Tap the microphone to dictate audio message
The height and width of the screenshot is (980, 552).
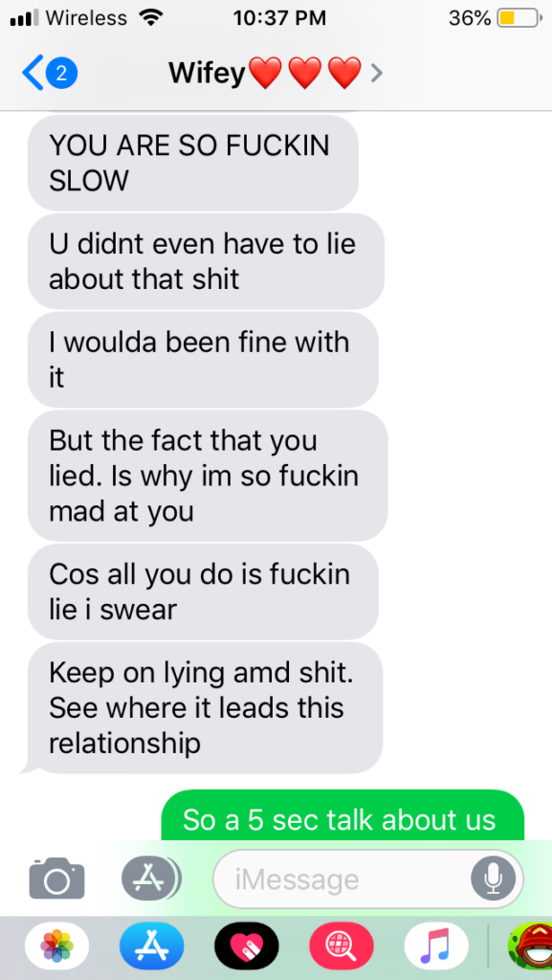[x=494, y=880]
